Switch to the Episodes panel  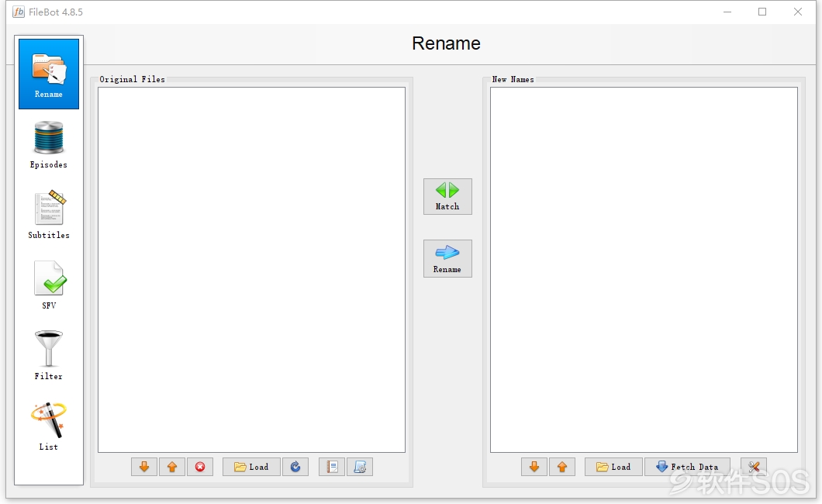[49, 144]
